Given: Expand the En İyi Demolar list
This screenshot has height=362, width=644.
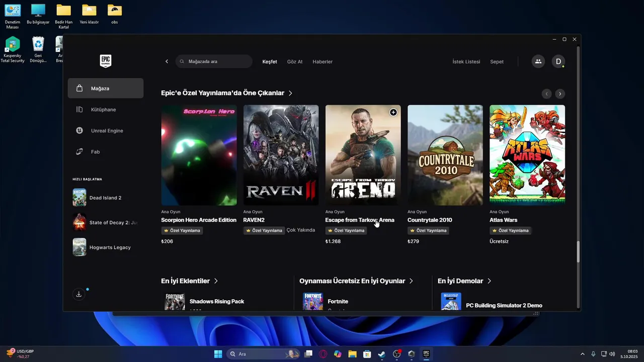Looking at the screenshot, I should [x=464, y=281].
